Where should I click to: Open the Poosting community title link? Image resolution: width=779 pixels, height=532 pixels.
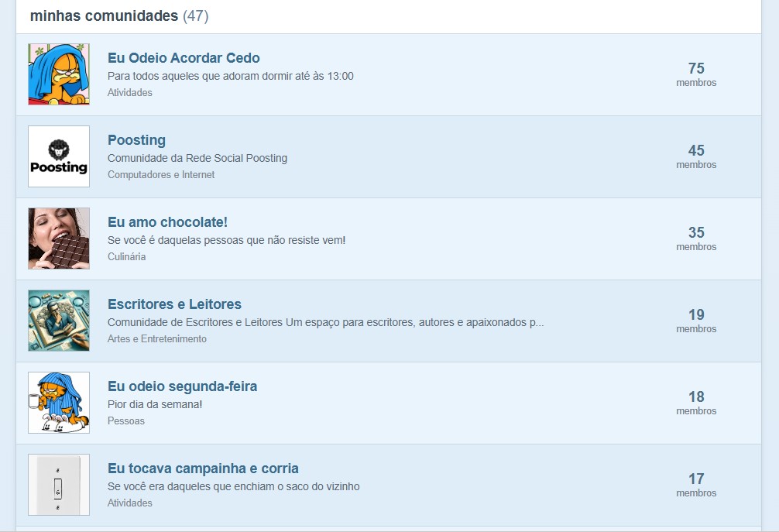(x=136, y=140)
